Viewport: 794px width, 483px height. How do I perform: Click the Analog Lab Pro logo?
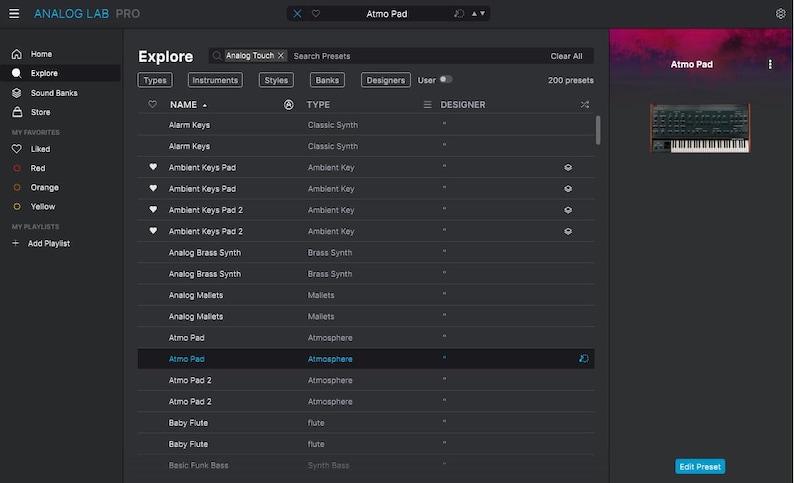[87, 14]
